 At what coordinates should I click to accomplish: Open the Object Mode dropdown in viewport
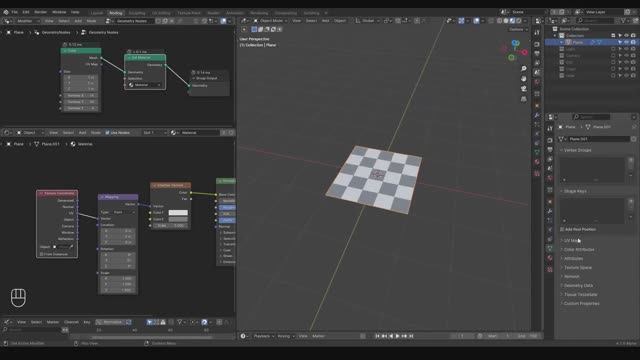[270, 20]
